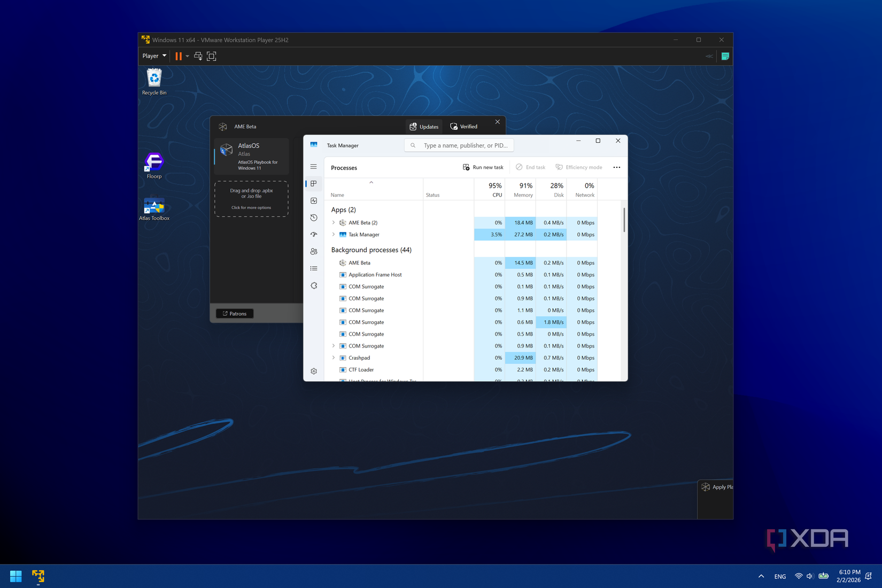882x588 pixels.
Task: Click the Task Manager search field
Action: tap(459, 145)
